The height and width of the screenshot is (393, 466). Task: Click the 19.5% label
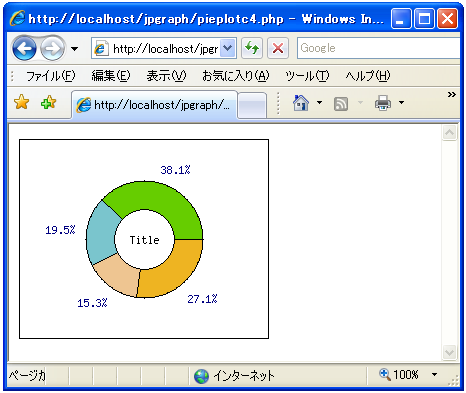[x=60, y=230]
